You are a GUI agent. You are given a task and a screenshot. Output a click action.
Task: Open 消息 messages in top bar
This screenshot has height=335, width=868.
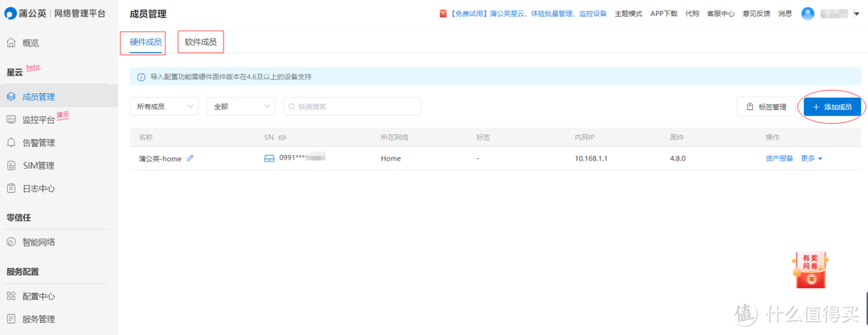click(x=785, y=14)
